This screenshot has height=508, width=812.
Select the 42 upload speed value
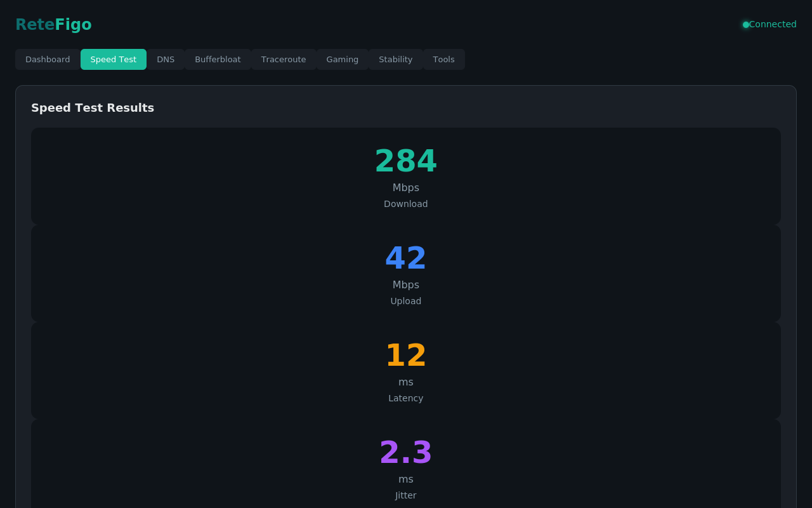[406, 258]
